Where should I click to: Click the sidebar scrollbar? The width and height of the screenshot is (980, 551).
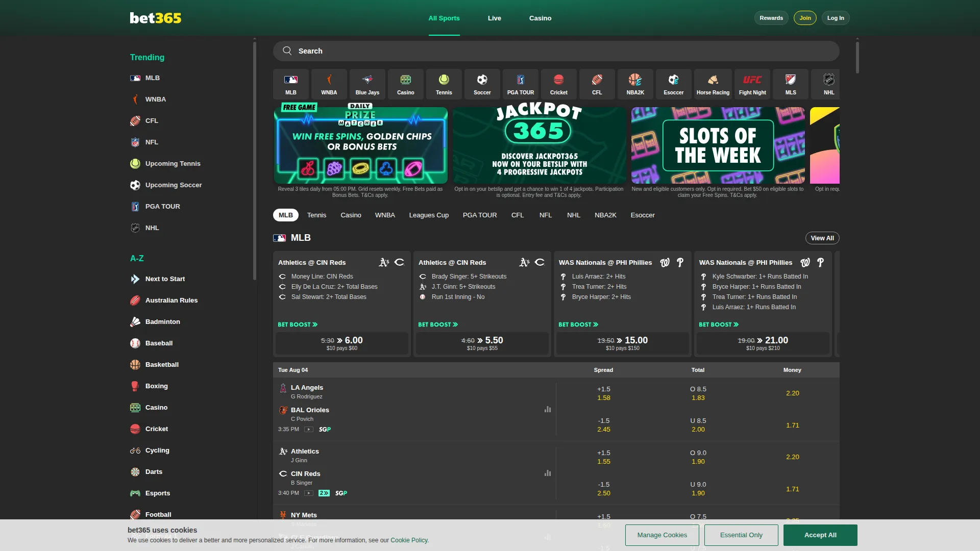255,160
